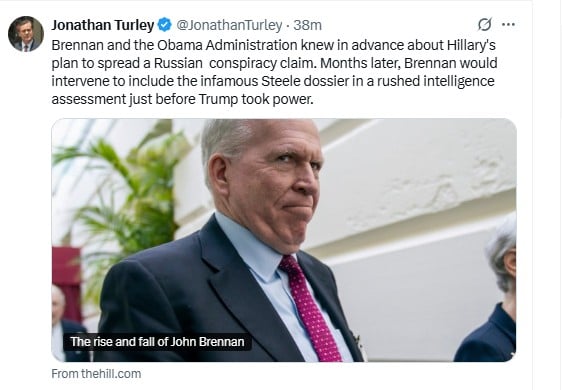
Task: Click the blue verified checkmark badge
Action: point(165,25)
